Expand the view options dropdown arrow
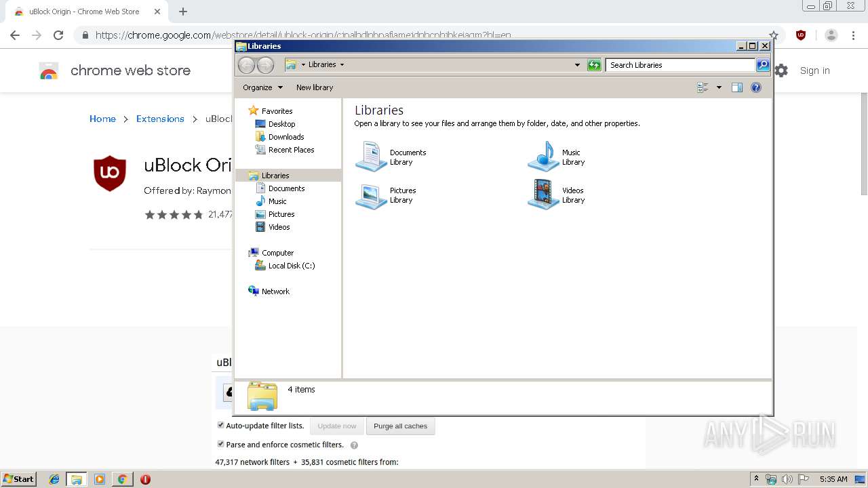 click(x=719, y=87)
